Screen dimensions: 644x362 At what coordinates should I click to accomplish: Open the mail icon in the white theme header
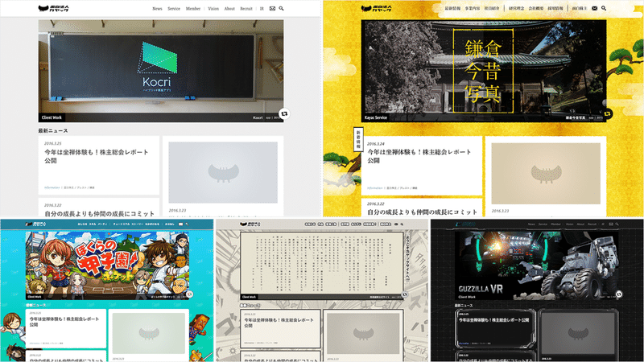(x=272, y=8)
